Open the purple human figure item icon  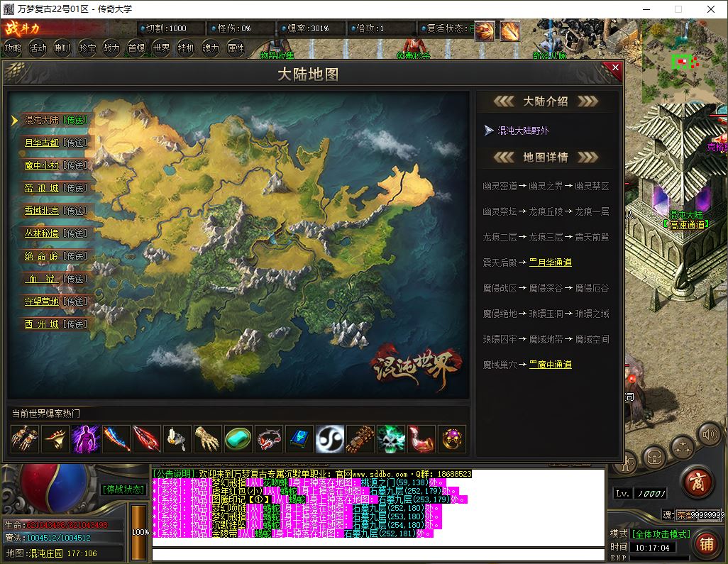point(85,438)
